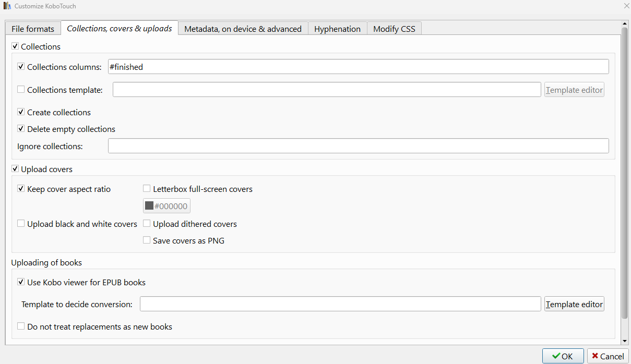Confirm the settings with OK
Image resolution: width=631 pixels, height=364 pixels.
pyautogui.click(x=563, y=356)
